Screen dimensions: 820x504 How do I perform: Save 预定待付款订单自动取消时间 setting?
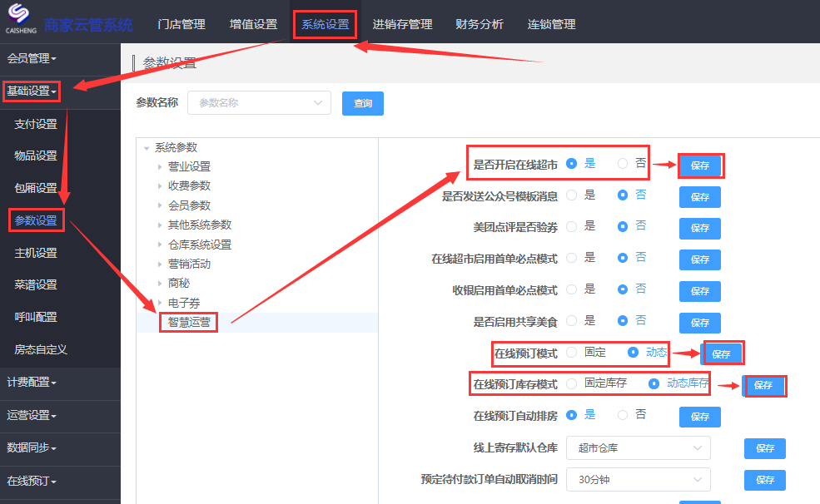[765, 480]
